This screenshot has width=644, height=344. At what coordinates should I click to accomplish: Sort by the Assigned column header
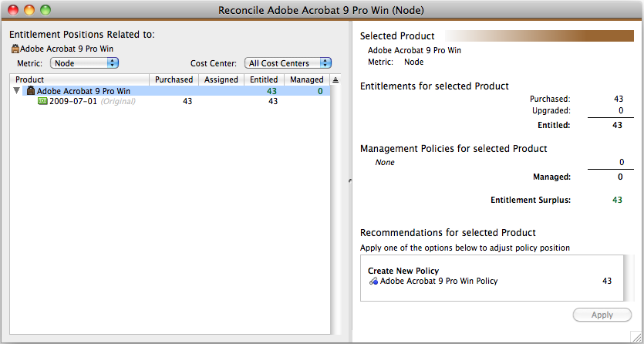[221, 79]
